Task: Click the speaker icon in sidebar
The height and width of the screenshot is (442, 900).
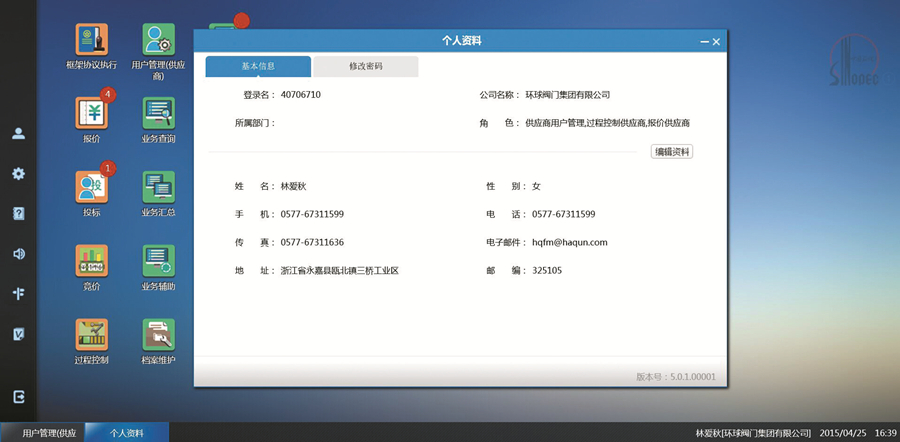Action: point(18,254)
